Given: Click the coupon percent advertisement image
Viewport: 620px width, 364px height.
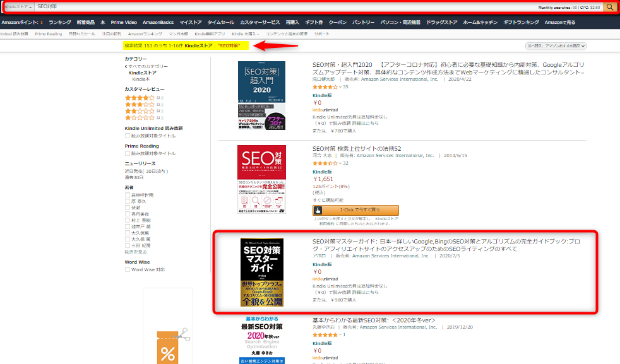Looking at the screenshot, I should click(x=168, y=326).
